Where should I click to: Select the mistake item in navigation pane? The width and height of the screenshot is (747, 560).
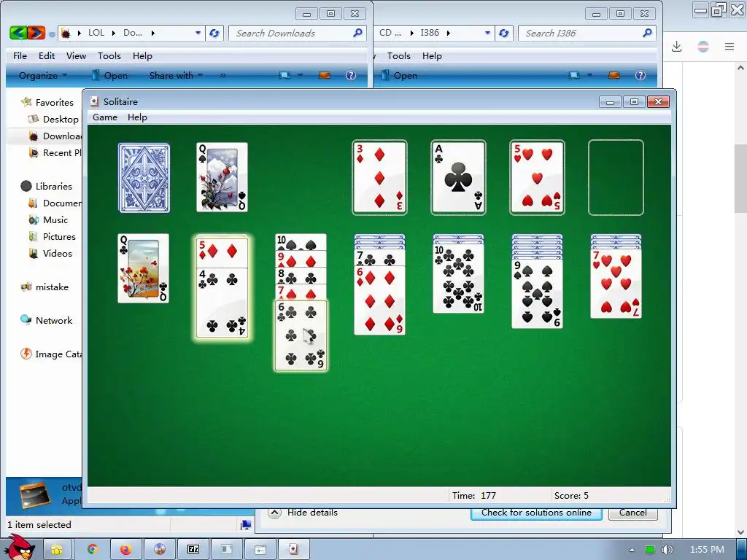44,287
